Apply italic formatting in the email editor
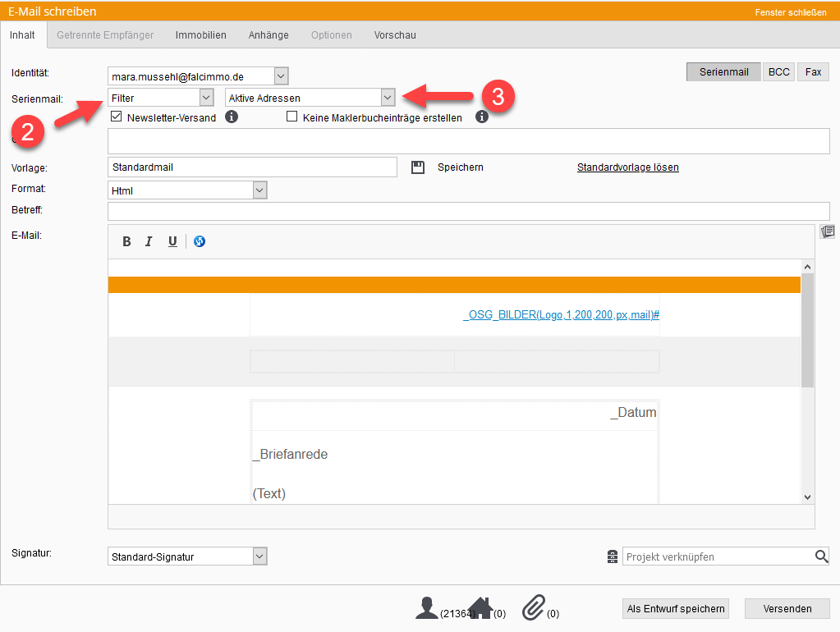The width and height of the screenshot is (840, 632). pos(149,241)
